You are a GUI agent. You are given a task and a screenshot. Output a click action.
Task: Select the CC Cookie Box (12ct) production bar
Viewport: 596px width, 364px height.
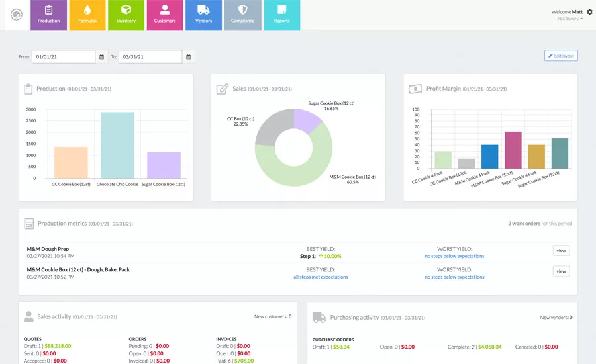click(71, 162)
